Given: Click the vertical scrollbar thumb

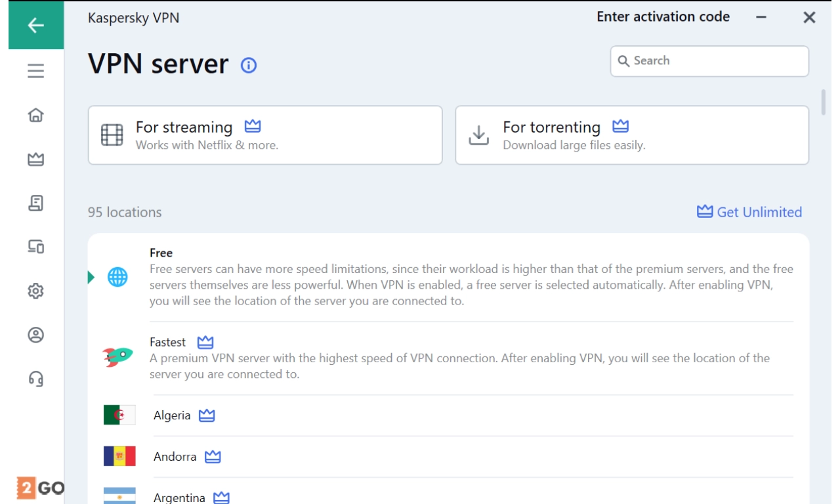Looking at the screenshot, I should 824,102.
